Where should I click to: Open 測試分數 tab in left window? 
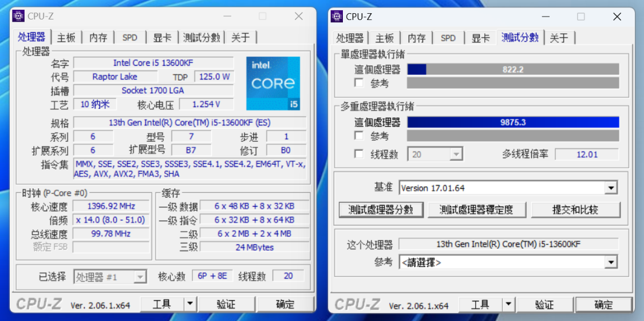pyautogui.click(x=202, y=38)
